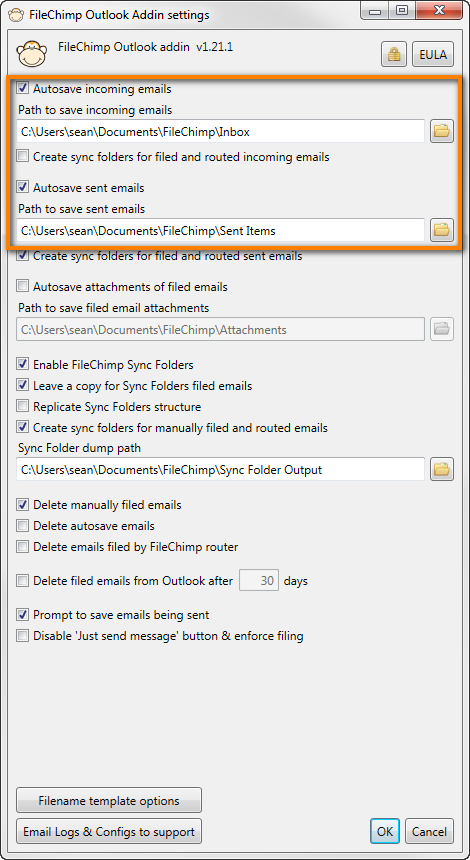Uncheck Autosave incoming emails
Viewport: 470px width, 860px height.
coord(22,88)
